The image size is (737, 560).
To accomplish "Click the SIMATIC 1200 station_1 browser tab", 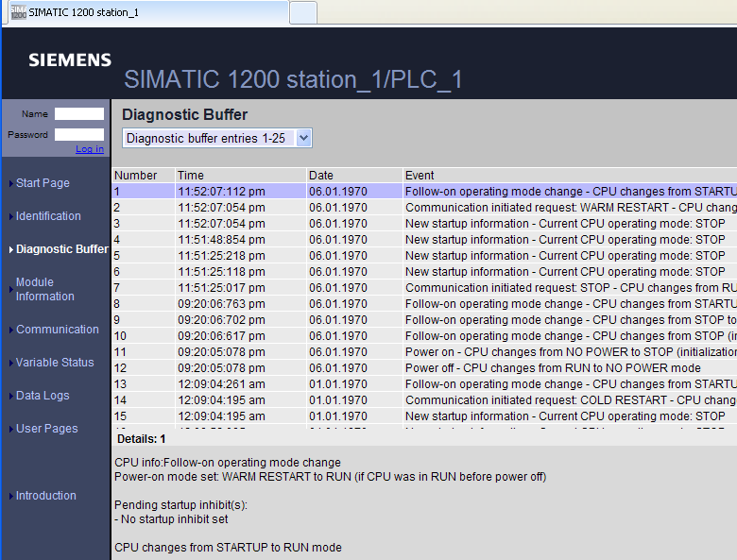I will tap(148, 12).
